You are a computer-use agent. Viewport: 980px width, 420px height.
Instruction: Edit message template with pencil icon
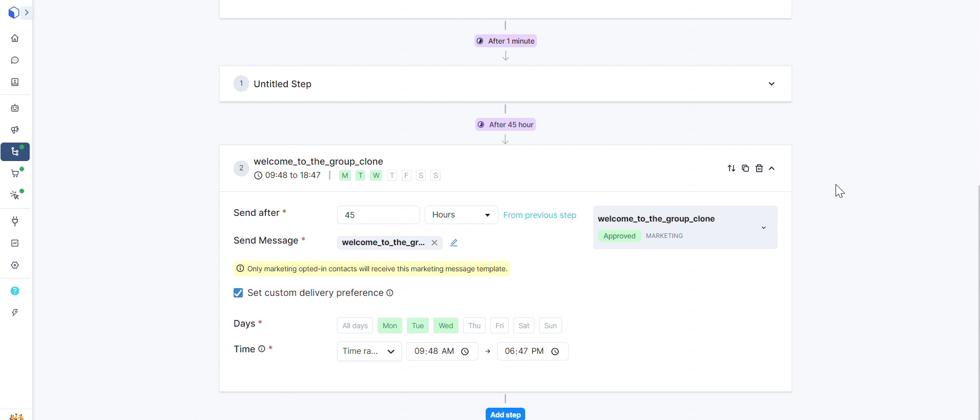point(454,243)
